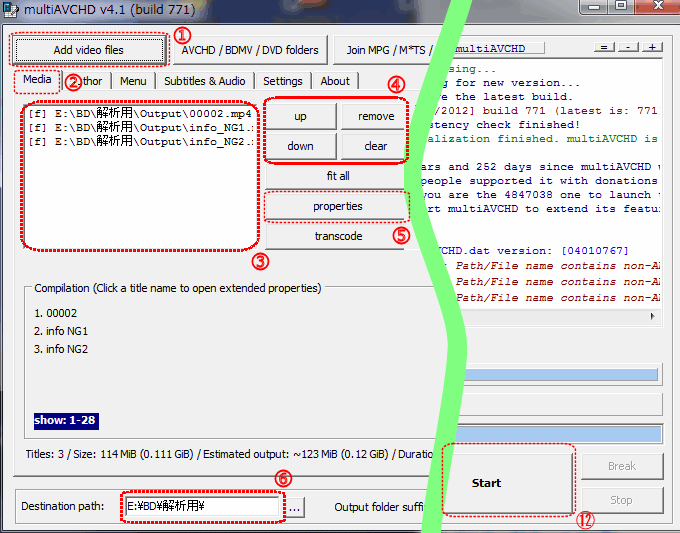Open properties for the selected file

pos(337,206)
